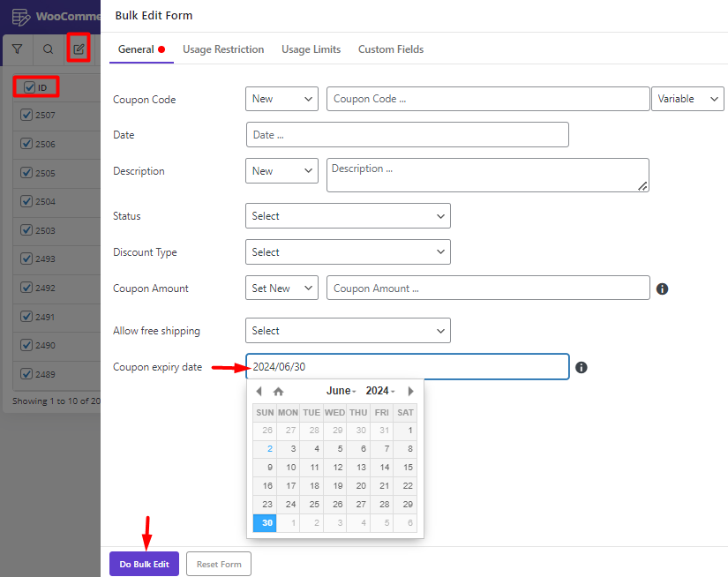Pick June 9 in the calendar
The image size is (728, 577).
pyautogui.click(x=265, y=468)
